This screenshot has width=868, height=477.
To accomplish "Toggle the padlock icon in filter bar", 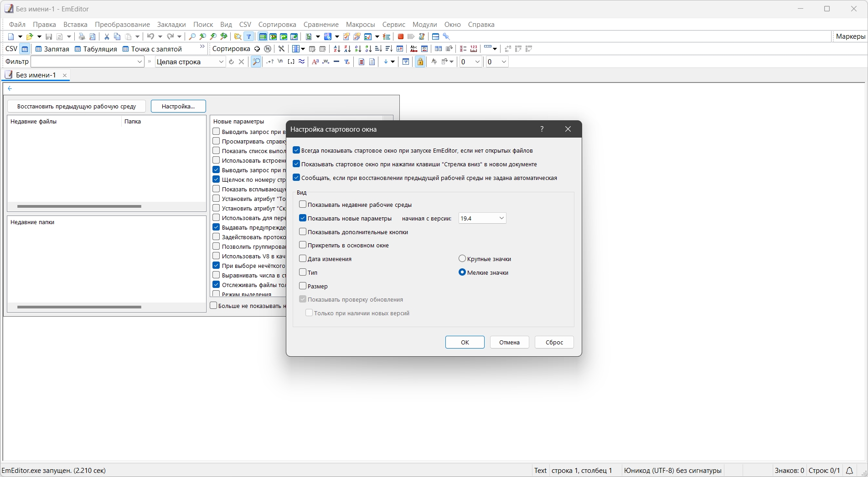I will [420, 62].
